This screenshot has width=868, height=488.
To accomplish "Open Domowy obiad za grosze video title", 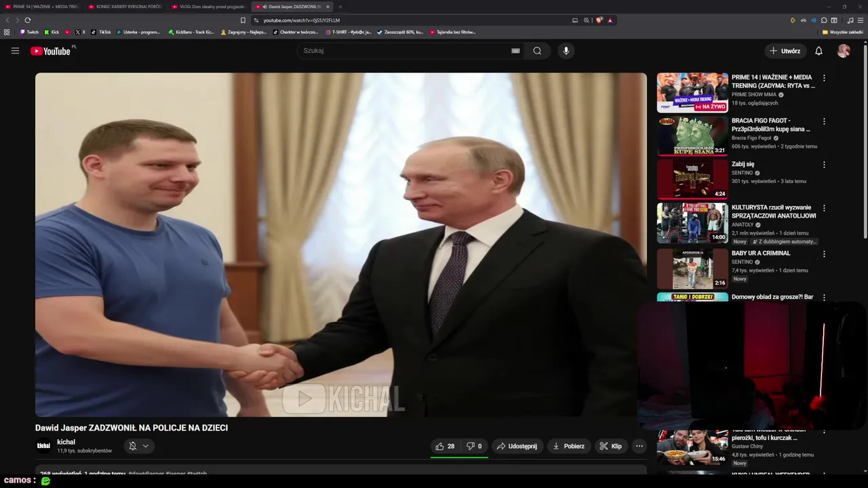I will [x=772, y=297].
